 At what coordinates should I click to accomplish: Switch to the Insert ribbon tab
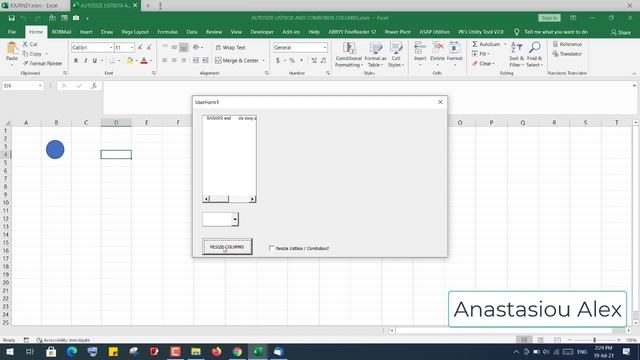(86, 32)
